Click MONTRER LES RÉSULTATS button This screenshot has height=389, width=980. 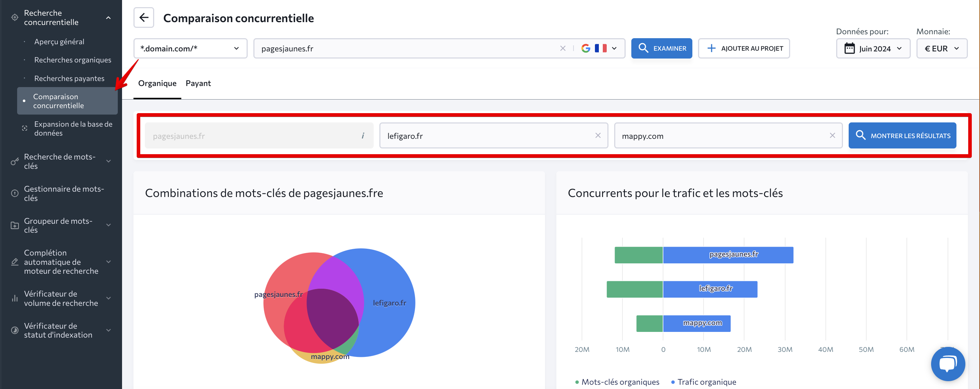pyautogui.click(x=902, y=135)
